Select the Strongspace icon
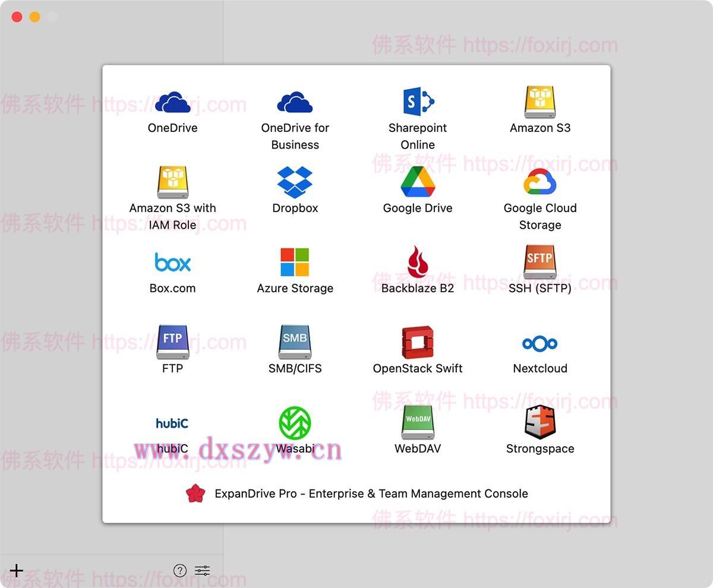 click(x=540, y=422)
